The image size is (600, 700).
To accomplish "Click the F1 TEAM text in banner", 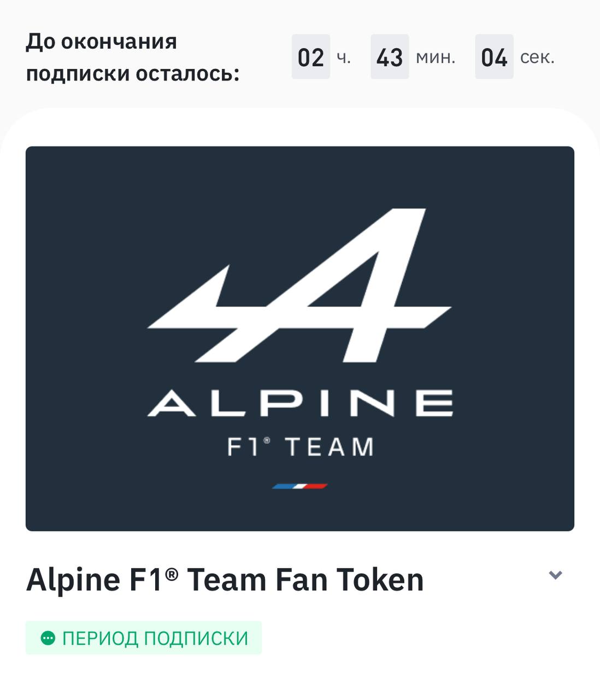I will 301,447.
